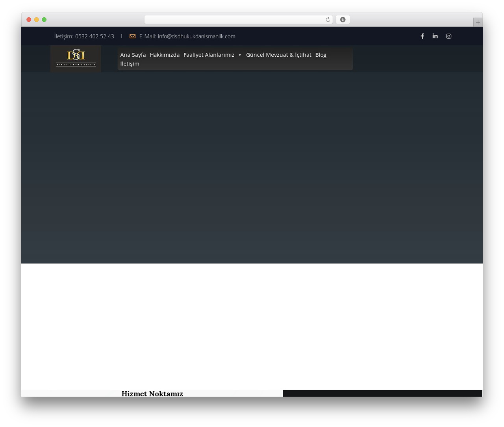Click the DSD law firm logo
The width and height of the screenshot is (504, 427).
(x=76, y=58)
